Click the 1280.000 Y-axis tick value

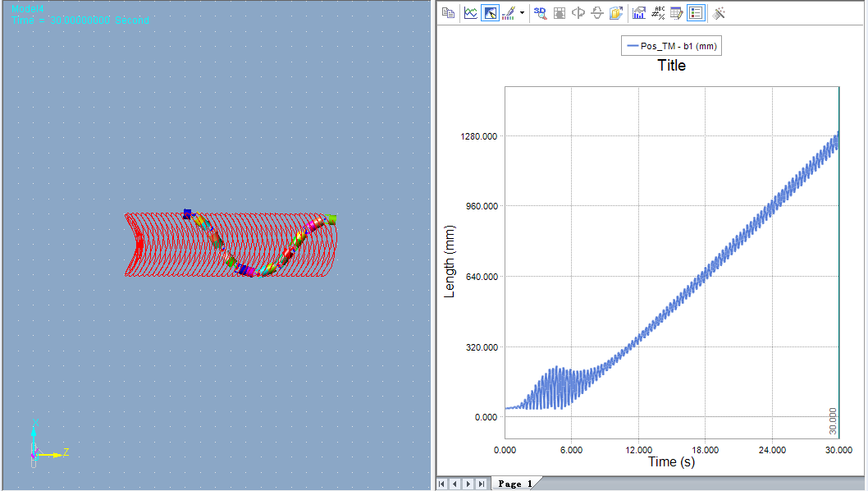click(x=479, y=136)
